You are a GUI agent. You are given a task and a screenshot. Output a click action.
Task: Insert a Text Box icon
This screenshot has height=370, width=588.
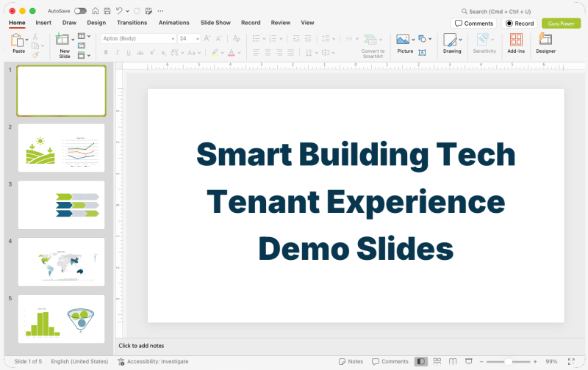click(422, 53)
